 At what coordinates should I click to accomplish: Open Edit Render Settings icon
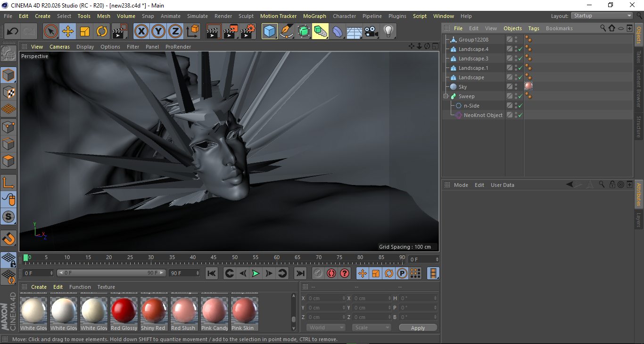[248, 32]
